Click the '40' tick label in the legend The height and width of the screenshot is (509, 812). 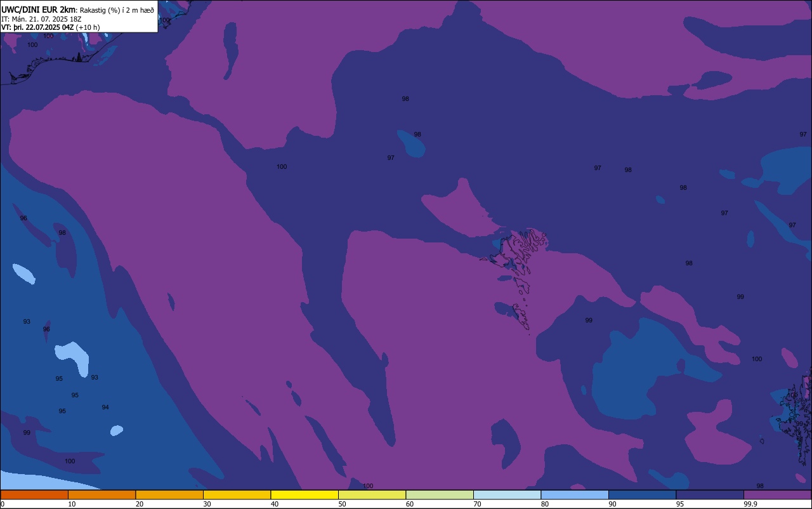click(275, 504)
